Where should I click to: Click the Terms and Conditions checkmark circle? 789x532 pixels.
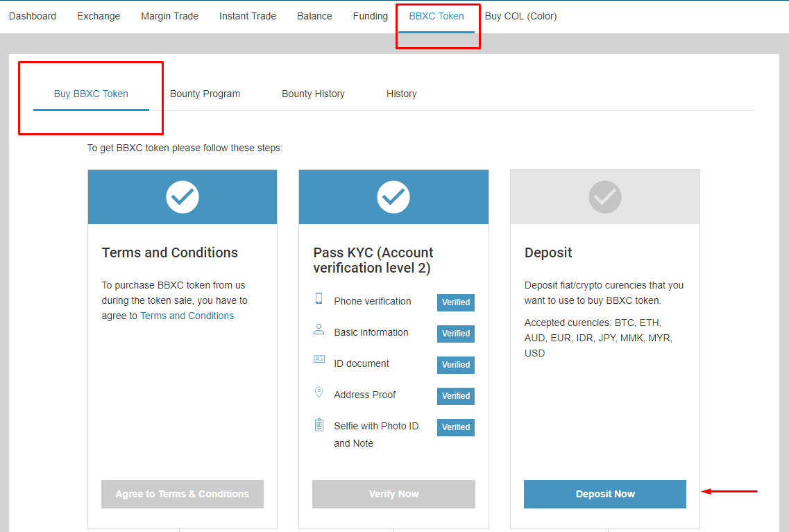click(x=183, y=197)
